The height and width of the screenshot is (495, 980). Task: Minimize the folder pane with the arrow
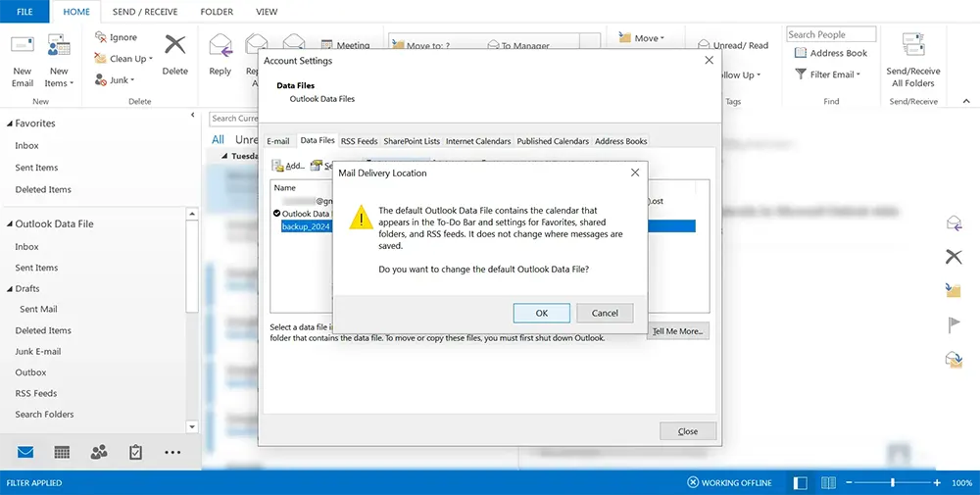[x=192, y=115]
